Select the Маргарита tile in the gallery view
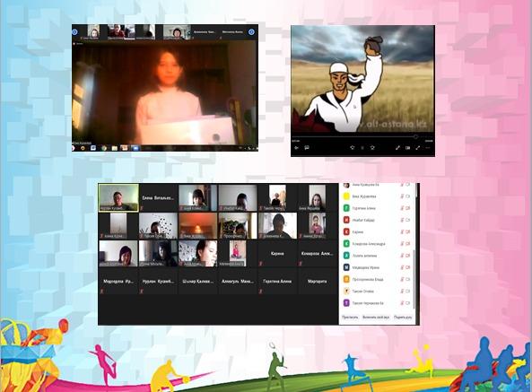532x392 pixels. 317,281
